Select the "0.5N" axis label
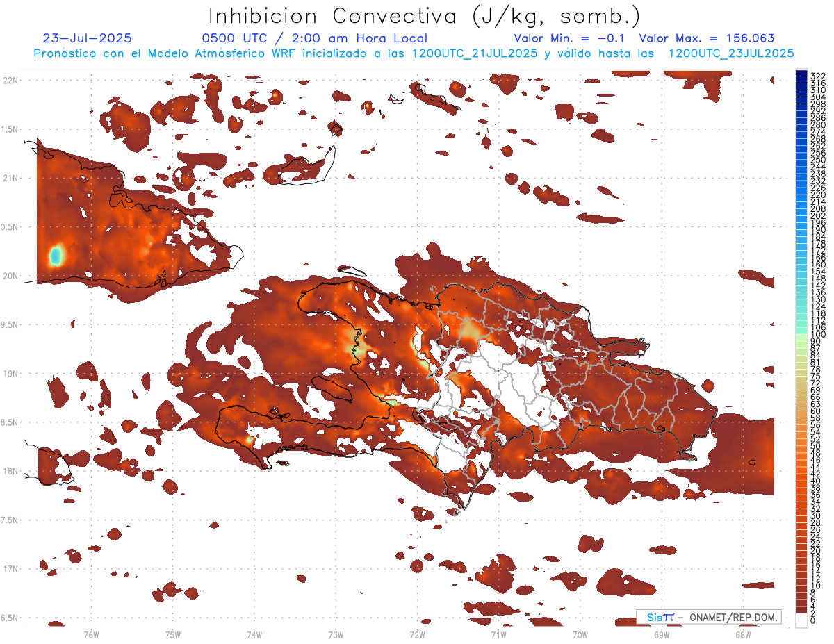Screen dimensions: 834x644 tap(10, 227)
